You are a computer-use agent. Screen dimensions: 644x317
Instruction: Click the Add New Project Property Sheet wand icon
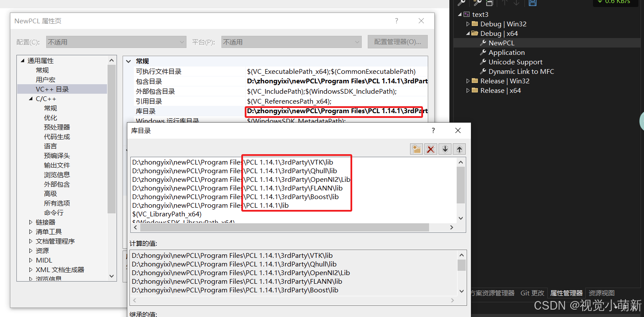point(477,3)
